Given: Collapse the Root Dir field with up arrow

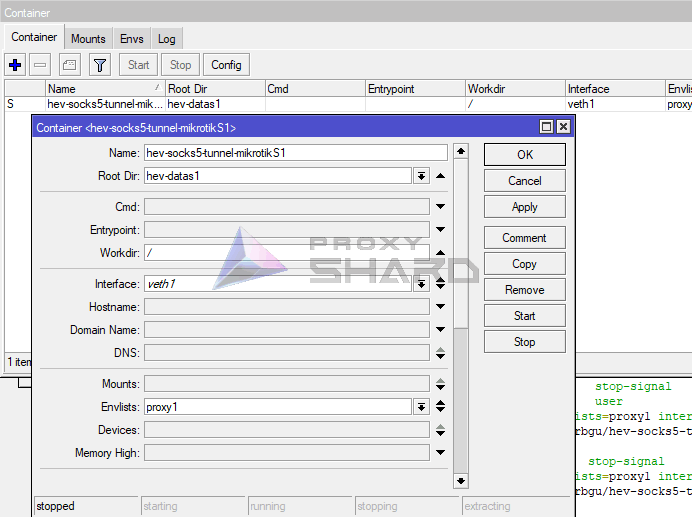Looking at the screenshot, I should (440, 176).
